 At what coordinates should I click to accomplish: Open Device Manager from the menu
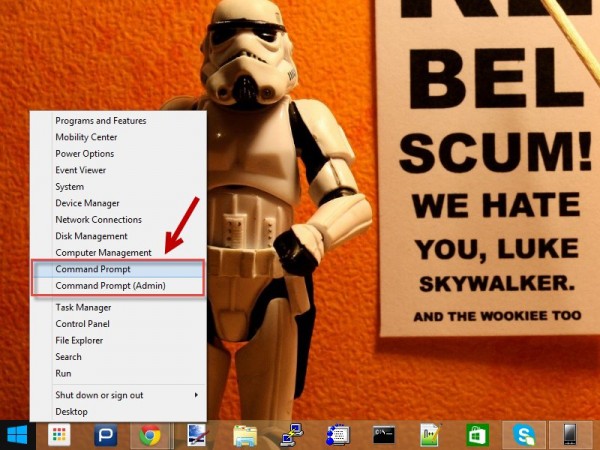(87, 203)
